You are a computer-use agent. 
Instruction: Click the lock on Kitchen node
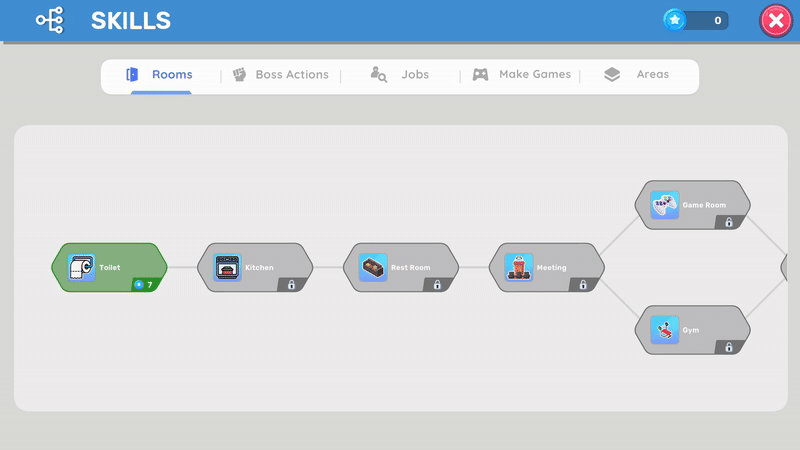pyautogui.click(x=292, y=285)
